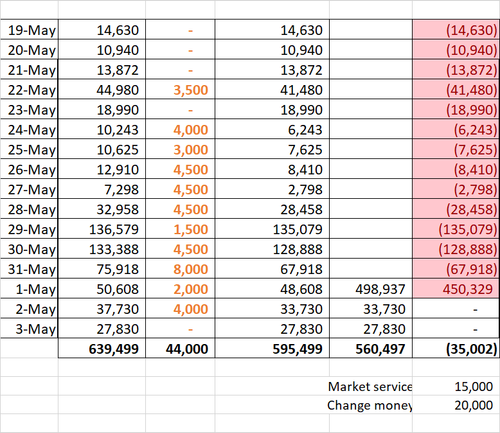Image resolution: width=500 pixels, height=433 pixels.
Task: Select the 21-May date cell
Action: tap(29, 70)
